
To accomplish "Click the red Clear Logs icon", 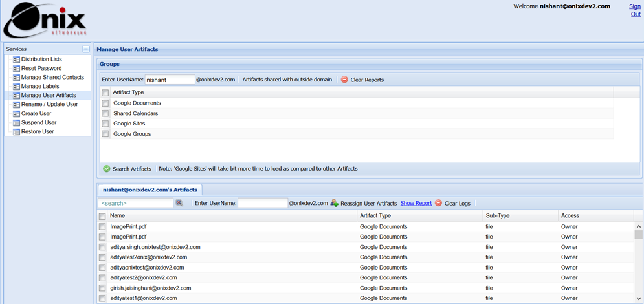I will (x=439, y=203).
